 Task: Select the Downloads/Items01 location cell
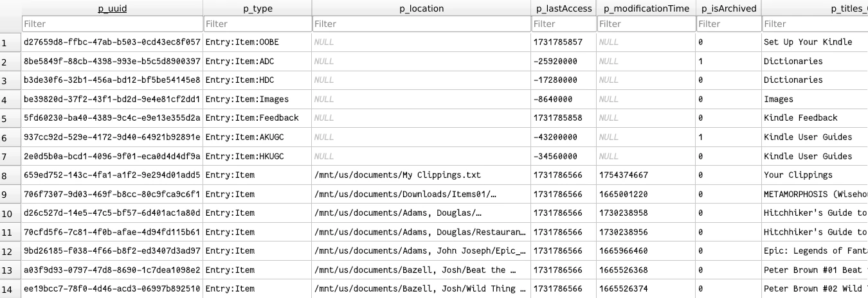[x=422, y=194]
